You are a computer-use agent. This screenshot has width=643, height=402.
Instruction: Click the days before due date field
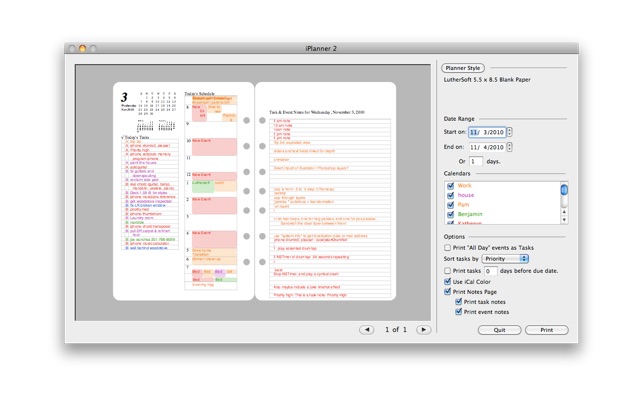[490, 271]
